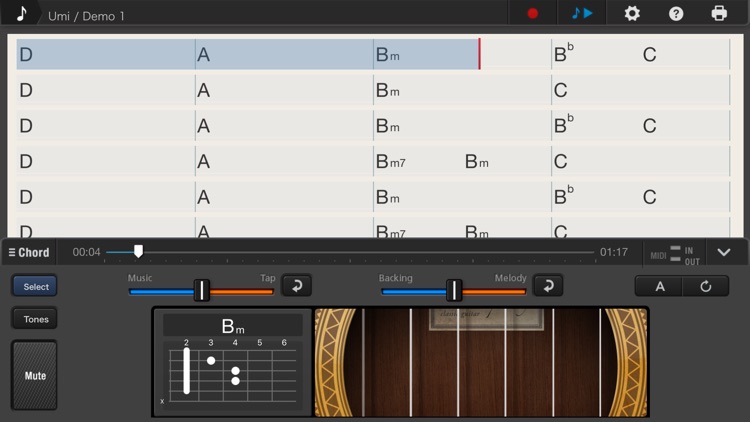Reset the Music/Tap balance with arrow button
This screenshot has height=422, width=750.
click(297, 286)
